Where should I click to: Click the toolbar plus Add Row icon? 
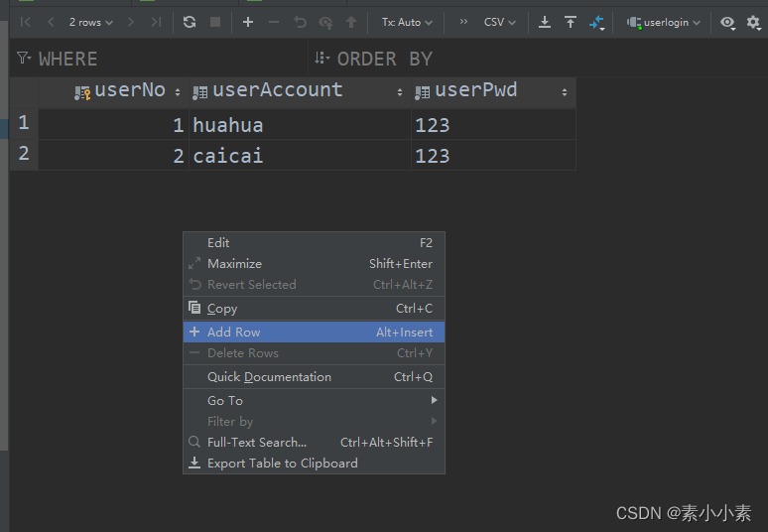tap(248, 22)
